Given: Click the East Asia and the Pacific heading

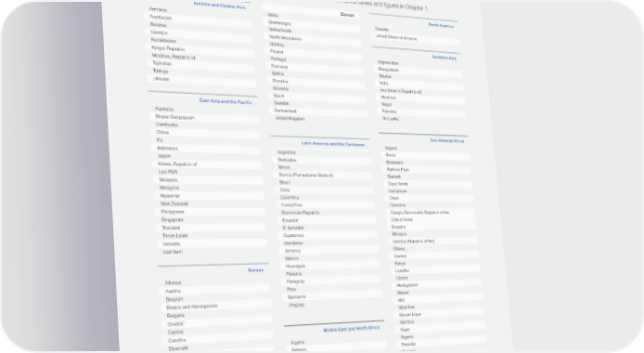Looking at the screenshot, I should (x=225, y=101).
